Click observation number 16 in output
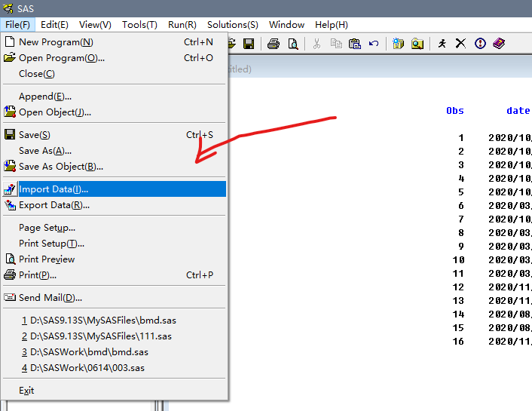Screen dimensions: 532x411 (458, 342)
